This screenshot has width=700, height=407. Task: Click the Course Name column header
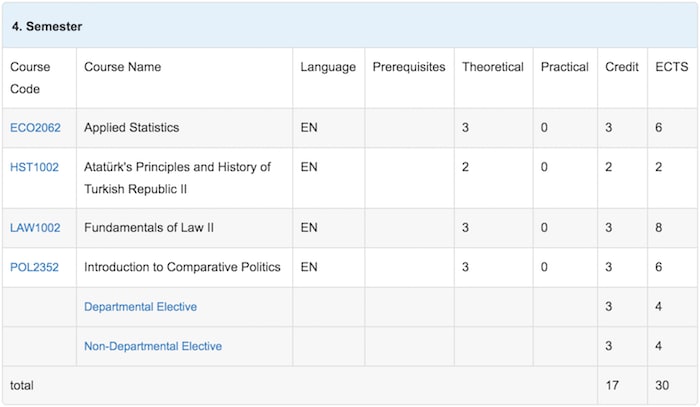tap(122, 68)
